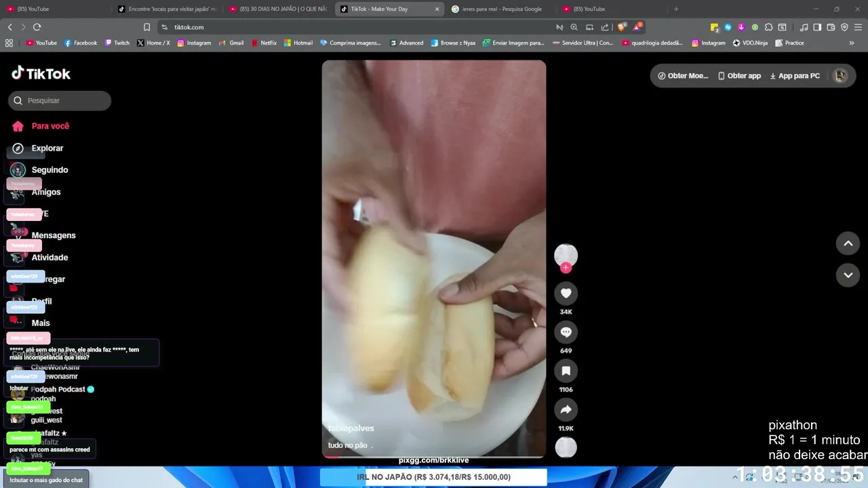Toggle the browser sidebar panel icon

coord(817,27)
